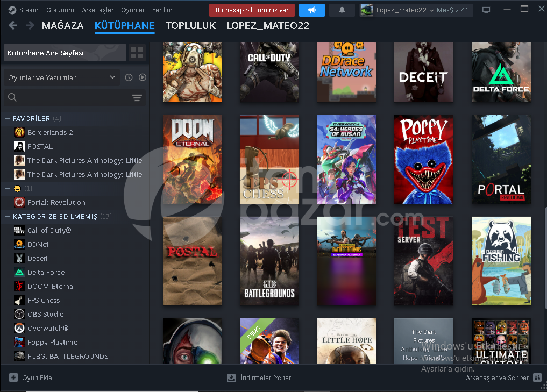Switch to Big Picture mode monitor icon
Image resolution: width=547 pixels, height=392 pixels.
pyautogui.click(x=486, y=10)
